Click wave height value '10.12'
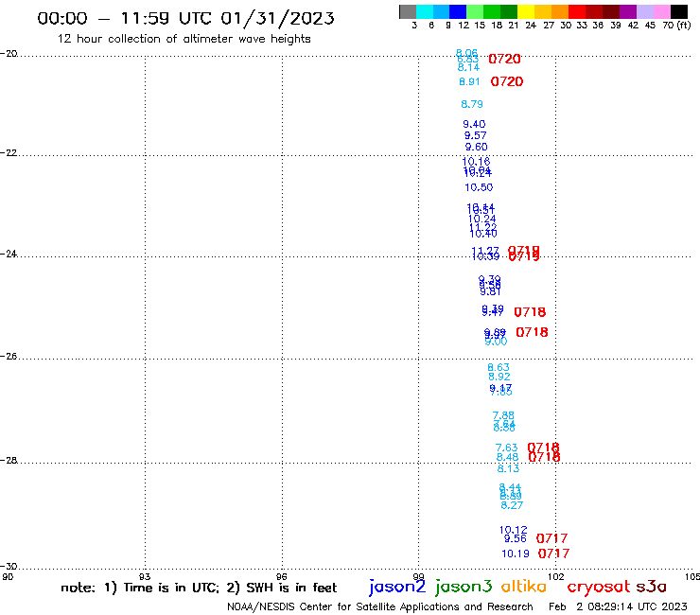Image resolution: width=700 pixels, height=615 pixels. click(514, 530)
